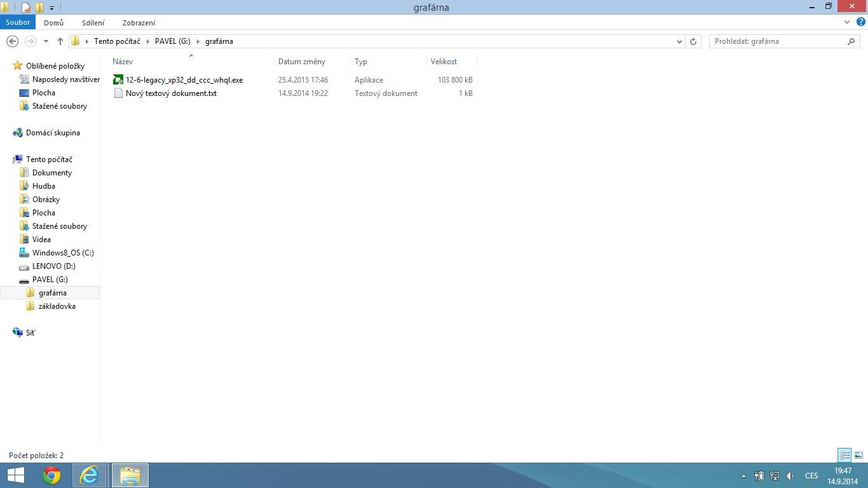Open the Sdílení ribbon tab
868x488 pixels.
pos(93,22)
